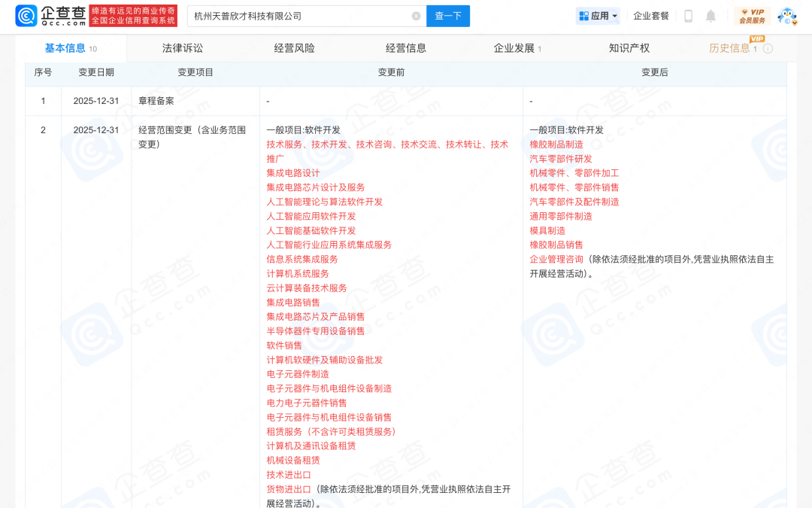Click 电力电子元器件销售 text
Screen dimensions: 812x508
coord(307,403)
